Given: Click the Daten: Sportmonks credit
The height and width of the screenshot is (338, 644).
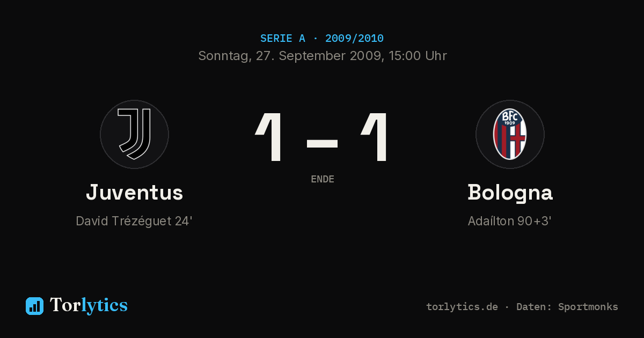Looking at the screenshot, I should 567,307.
